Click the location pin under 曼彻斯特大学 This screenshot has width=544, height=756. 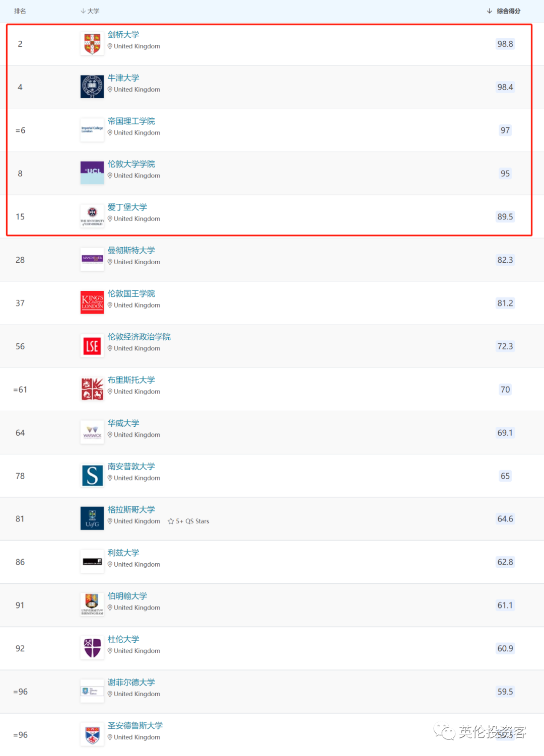[110, 262]
